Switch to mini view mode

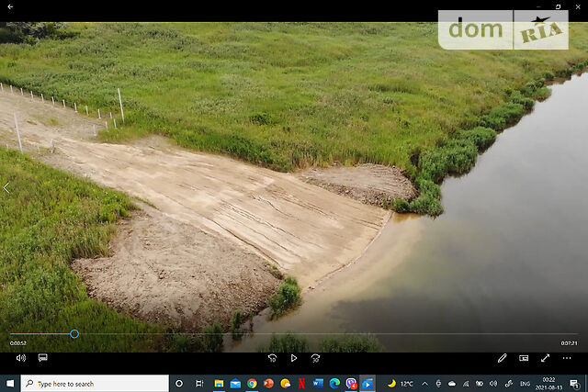(524, 358)
